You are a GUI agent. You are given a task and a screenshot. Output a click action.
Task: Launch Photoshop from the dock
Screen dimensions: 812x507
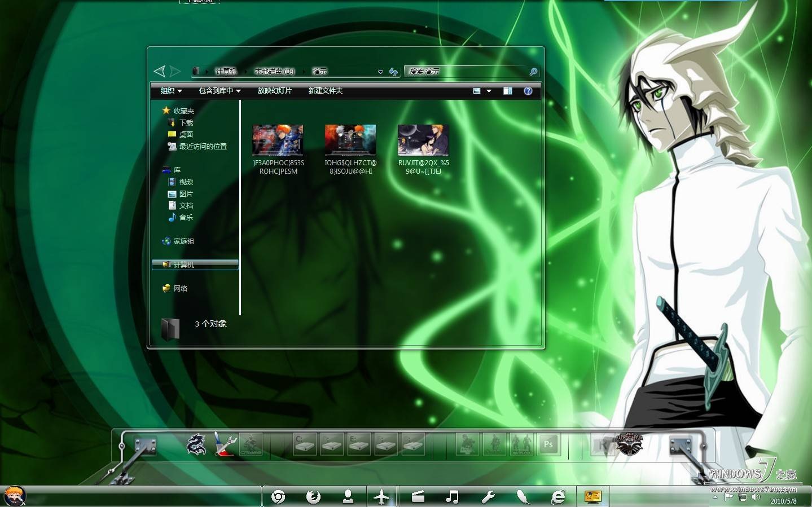(548, 444)
